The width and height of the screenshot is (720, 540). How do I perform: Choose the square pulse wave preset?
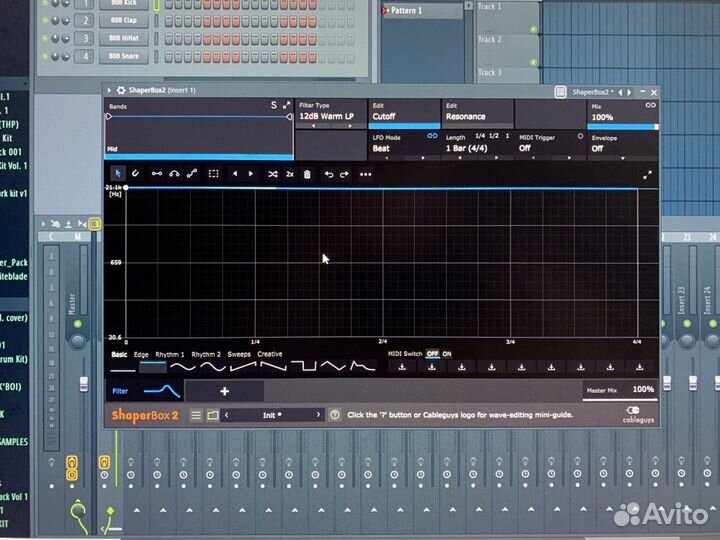coord(304,366)
